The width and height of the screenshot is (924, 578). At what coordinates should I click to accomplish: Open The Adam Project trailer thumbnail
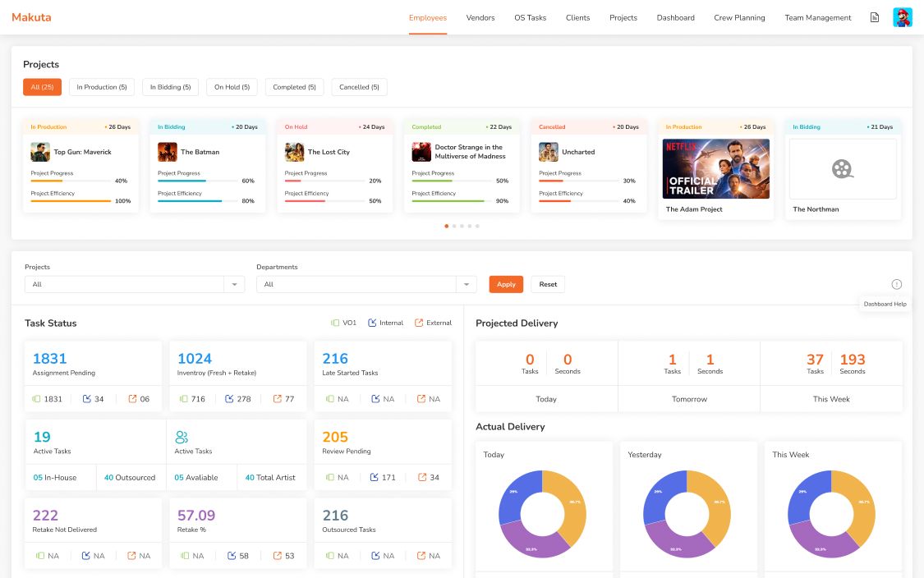tap(715, 168)
